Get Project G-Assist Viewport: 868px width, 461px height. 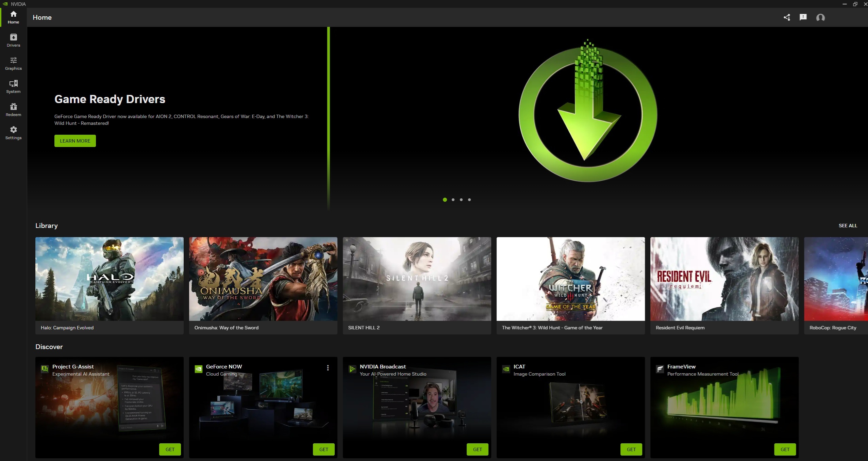(170, 449)
